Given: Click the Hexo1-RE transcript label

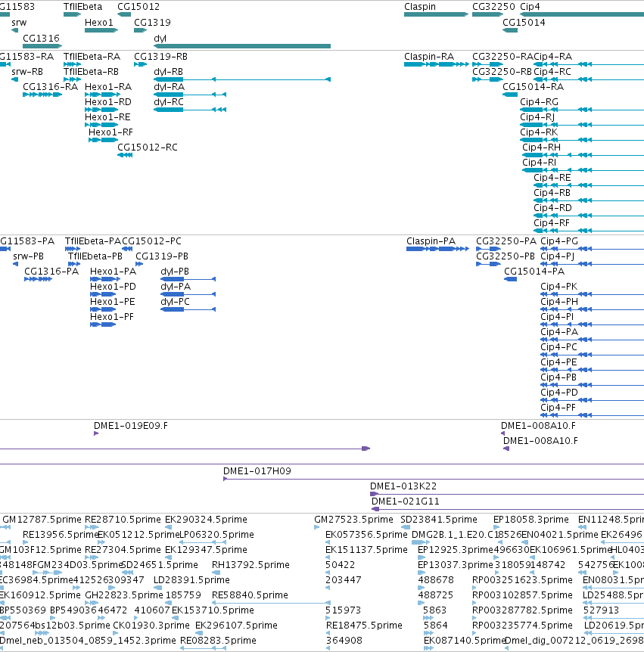Looking at the screenshot, I should (x=107, y=117).
